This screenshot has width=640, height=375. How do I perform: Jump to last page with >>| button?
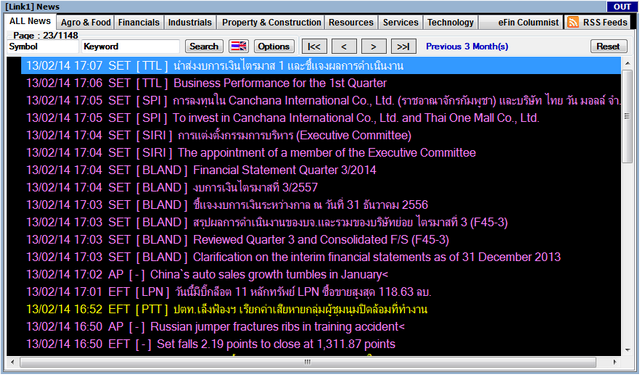[x=403, y=47]
